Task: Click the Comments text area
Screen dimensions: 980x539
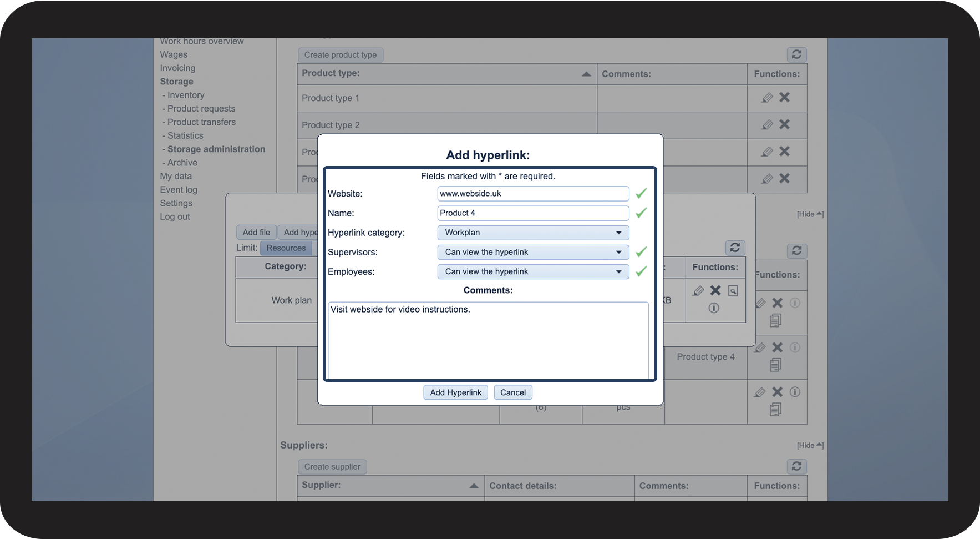Action: [x=488, y=340]
